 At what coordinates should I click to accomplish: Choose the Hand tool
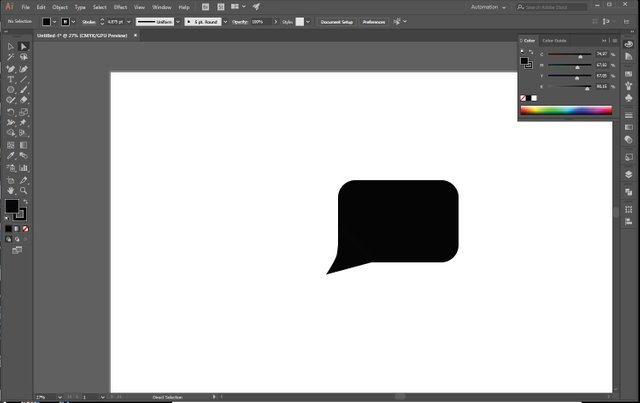pyautogui.click(x=11, y=191)
